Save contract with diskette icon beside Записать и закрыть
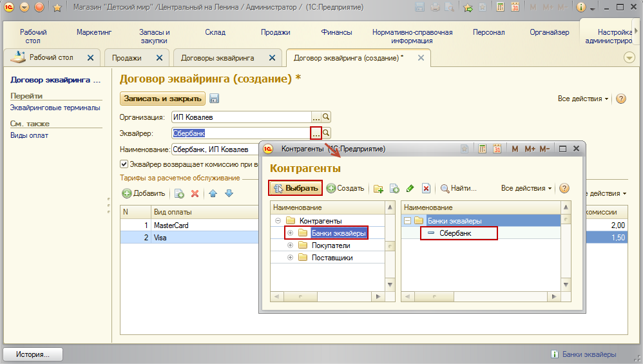Viewport: 643px width, 364px height. [x=214, y=99]
